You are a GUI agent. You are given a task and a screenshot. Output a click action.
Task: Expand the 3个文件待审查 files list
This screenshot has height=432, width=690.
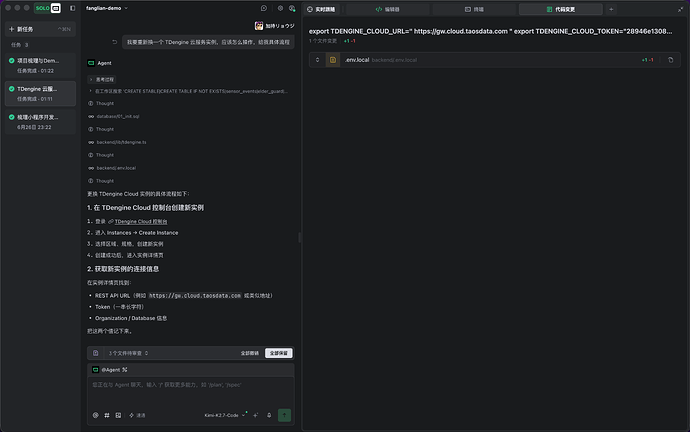coord(128,353)
